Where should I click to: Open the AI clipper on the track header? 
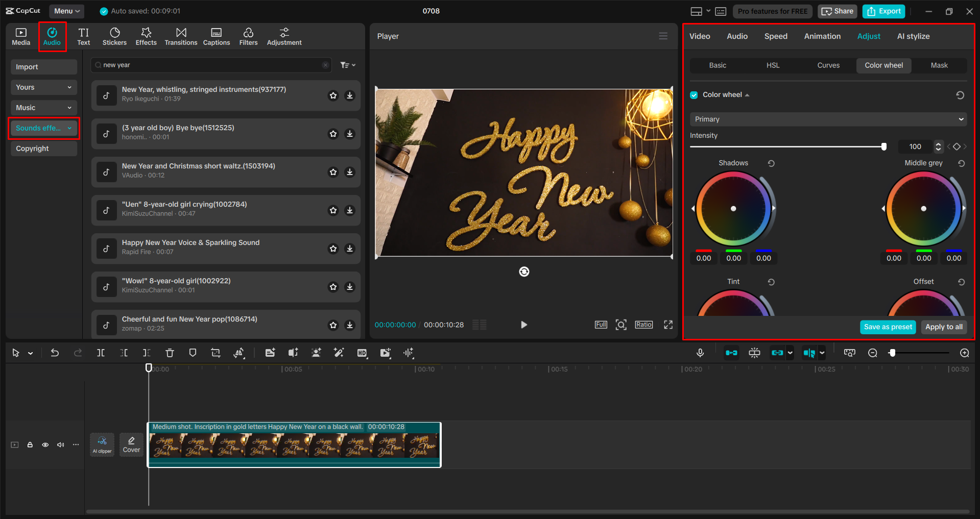[102, 444]
